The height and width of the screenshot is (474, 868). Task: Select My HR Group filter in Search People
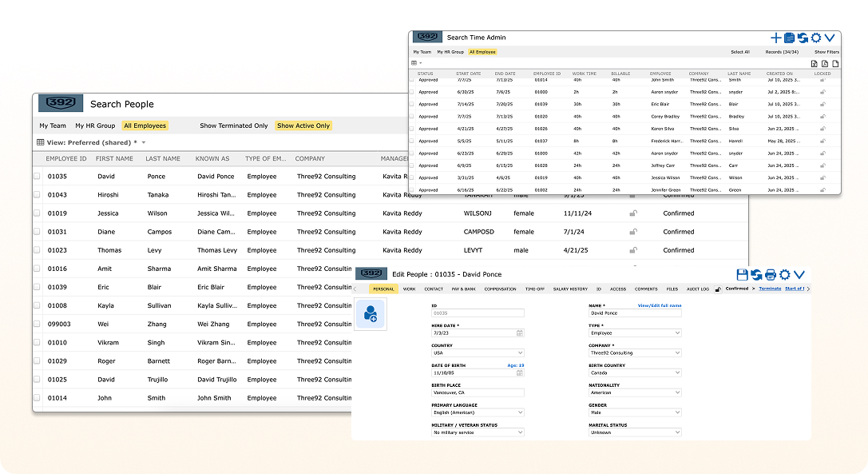(95, 125)
